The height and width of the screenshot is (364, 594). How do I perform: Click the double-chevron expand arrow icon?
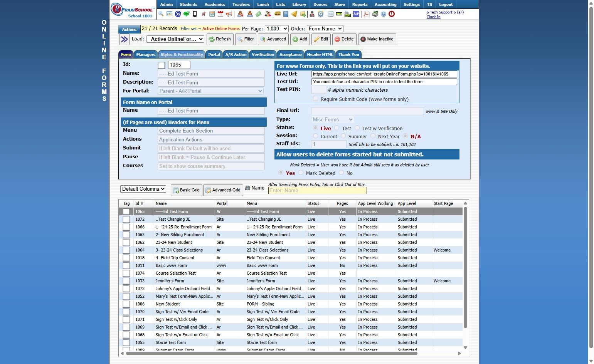124,39
